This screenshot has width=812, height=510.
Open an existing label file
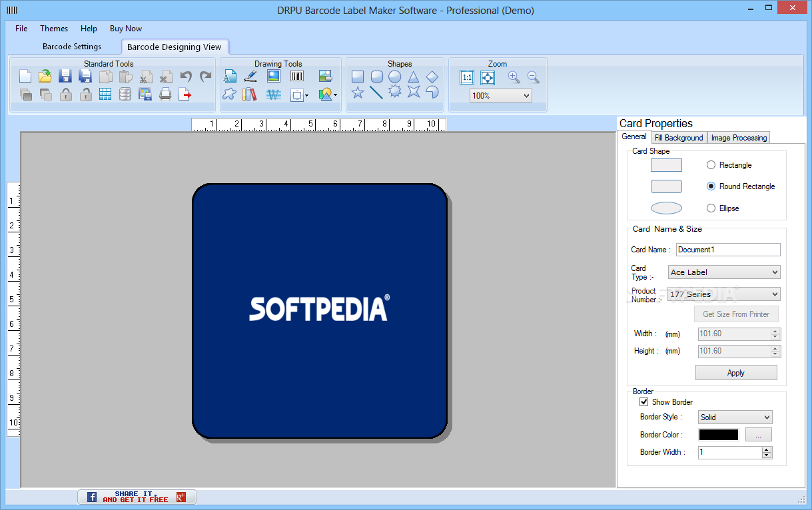[45, 77]
